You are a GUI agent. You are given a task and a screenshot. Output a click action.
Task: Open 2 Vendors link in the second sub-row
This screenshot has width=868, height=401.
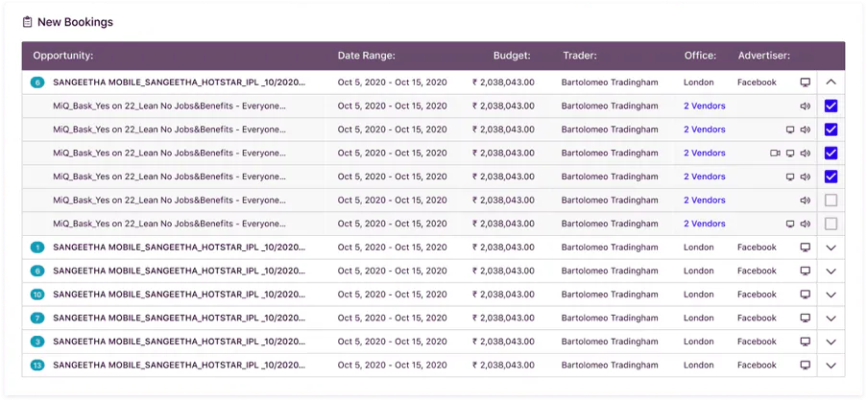point(704,130)
